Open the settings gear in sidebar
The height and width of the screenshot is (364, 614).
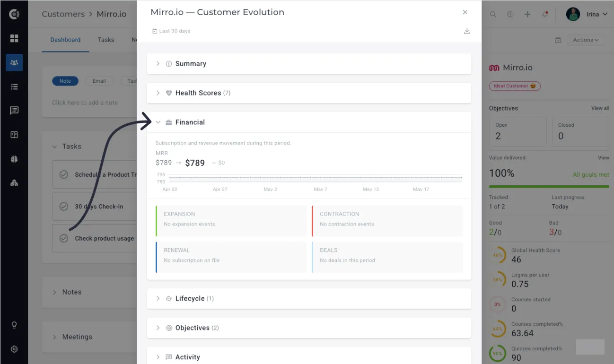(14, 349)
